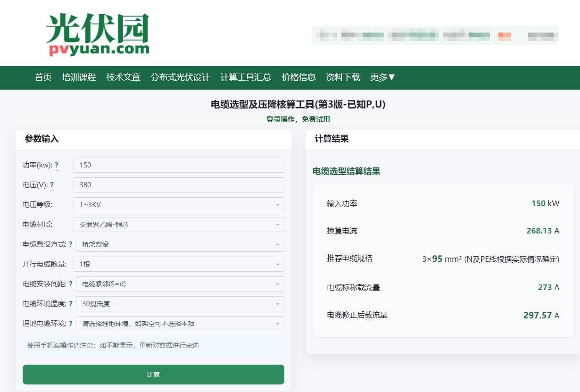Click help icon next to 功率(kw)
Viewport: 580px width, 392px height.
(x=57, y=165)
